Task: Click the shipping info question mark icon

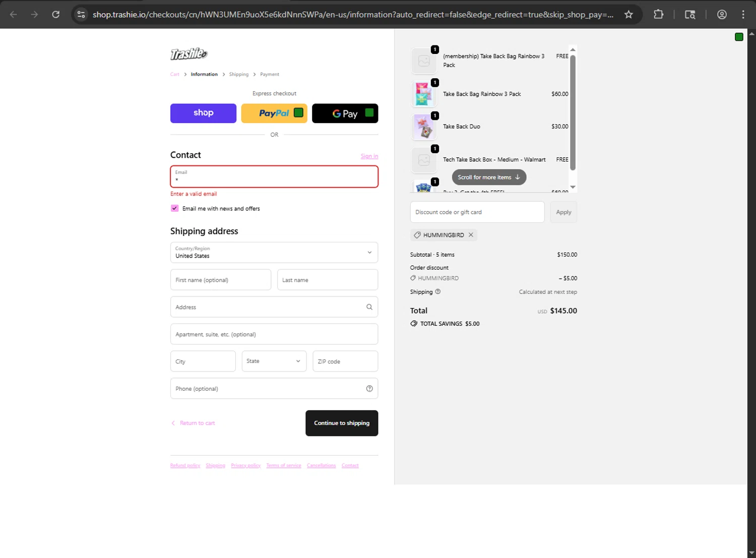Action: (x=438, y=291)
